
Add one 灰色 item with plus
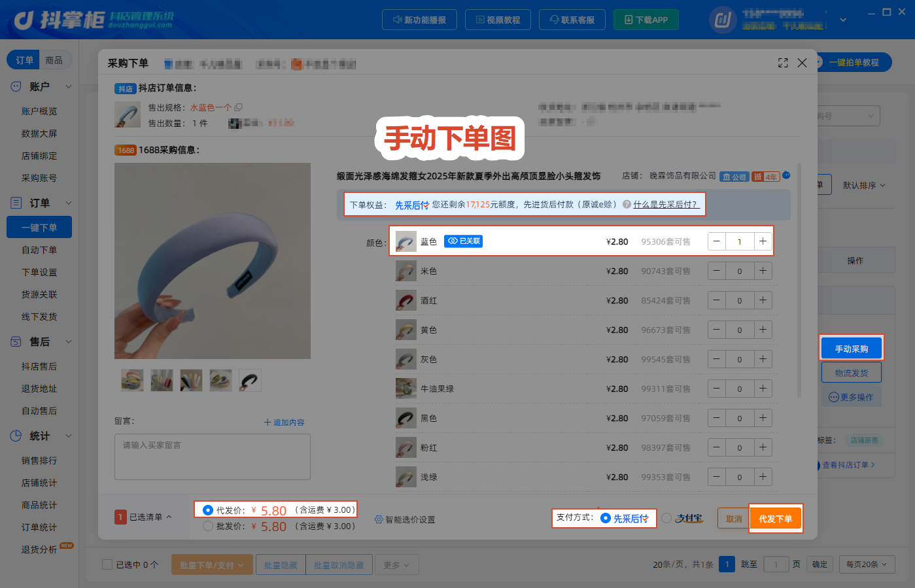tap(763, 359)
